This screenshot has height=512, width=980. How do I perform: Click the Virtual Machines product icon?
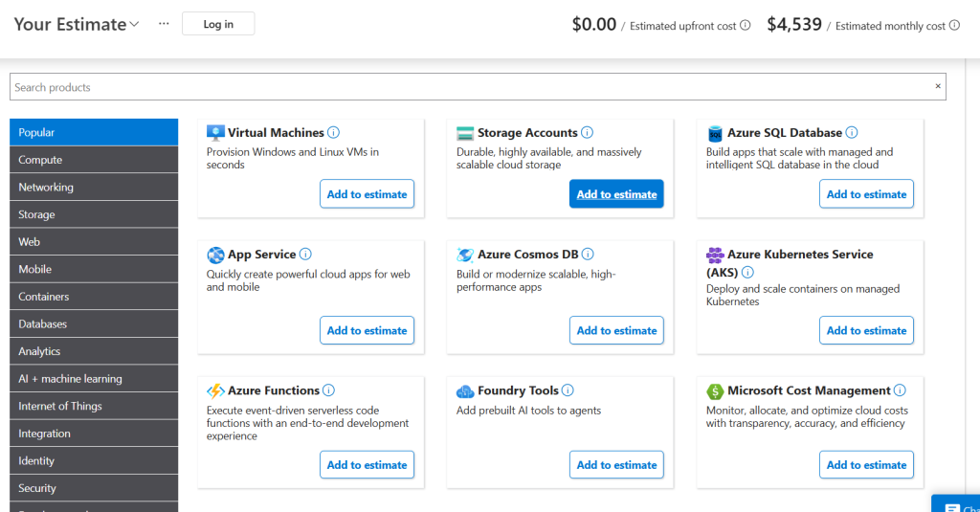215,132
